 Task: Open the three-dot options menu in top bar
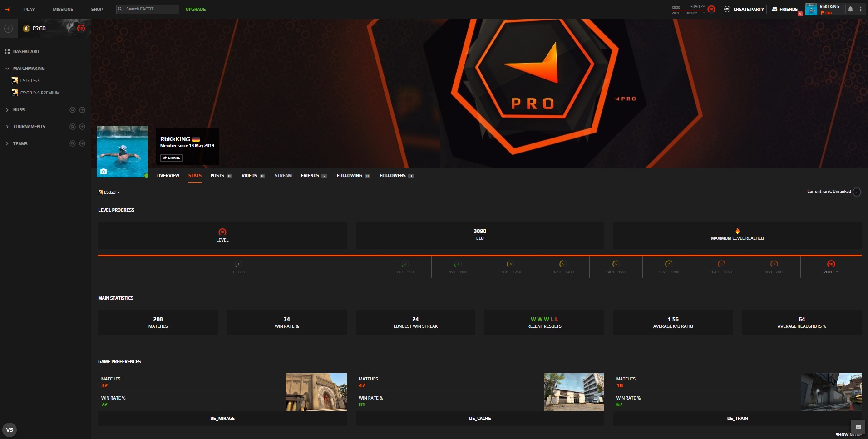[x=860, y=9]
